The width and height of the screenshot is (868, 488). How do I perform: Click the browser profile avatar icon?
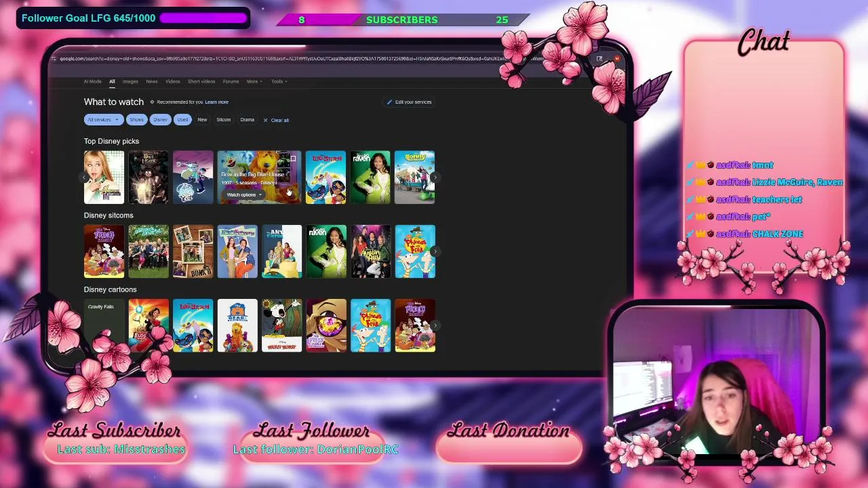pyautogui.click(x=616, y=59)
